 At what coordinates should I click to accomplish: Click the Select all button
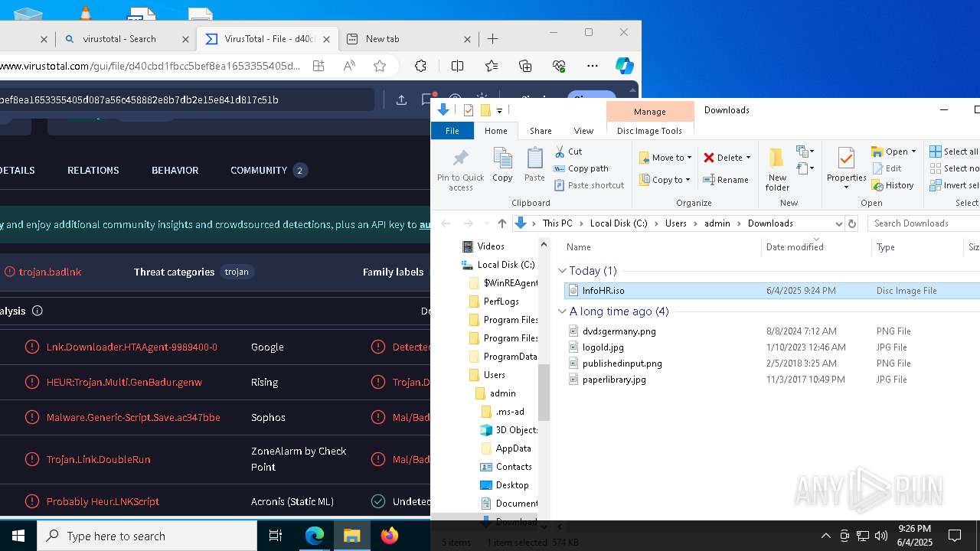click(954, 152)
